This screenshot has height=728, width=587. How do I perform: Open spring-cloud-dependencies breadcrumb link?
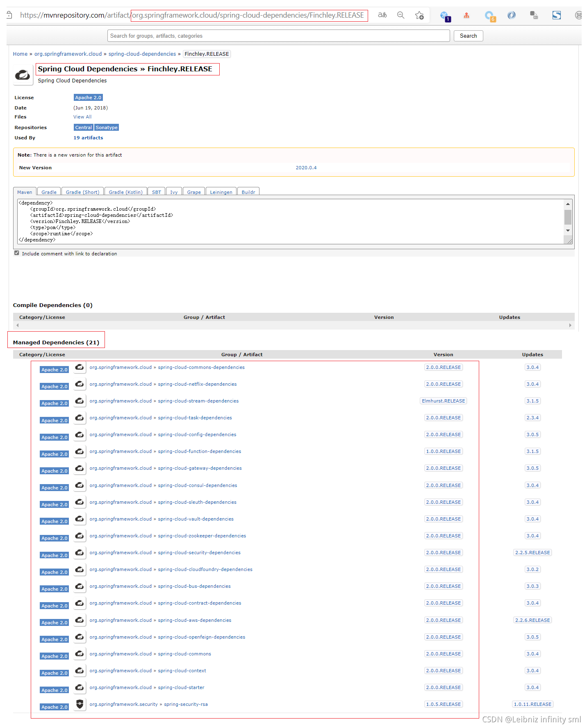[142, 54]
